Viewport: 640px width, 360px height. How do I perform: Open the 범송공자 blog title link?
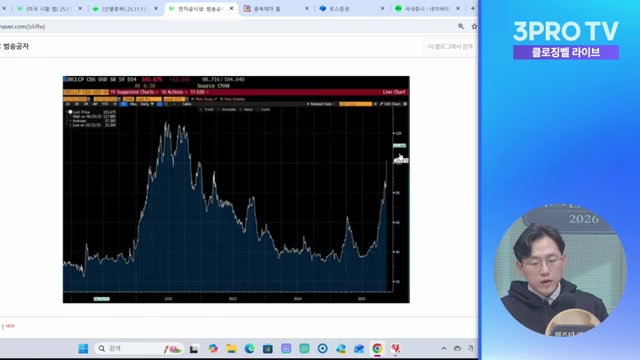point(16,47)
